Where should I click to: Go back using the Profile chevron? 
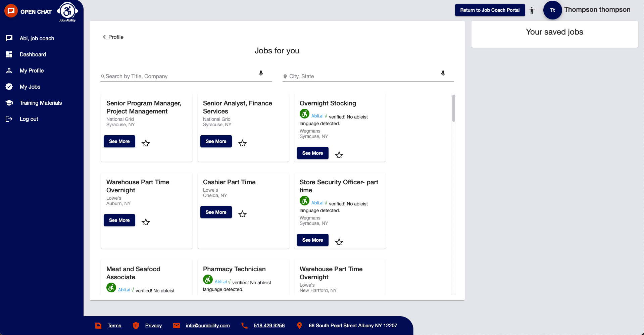tap(104, 37)
